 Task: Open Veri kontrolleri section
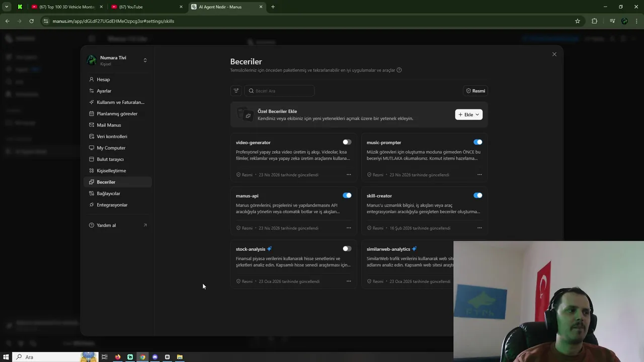[118, 136]
